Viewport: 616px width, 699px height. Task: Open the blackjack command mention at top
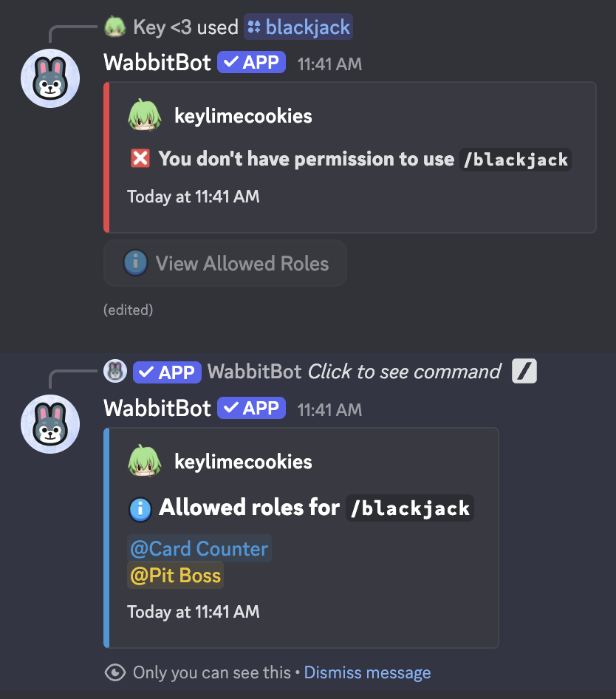coord(299,27)
